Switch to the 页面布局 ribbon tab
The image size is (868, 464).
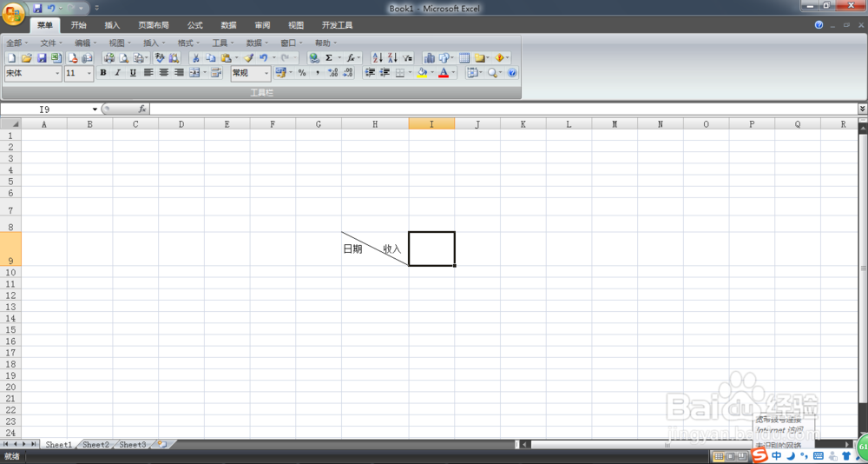(x=154, y=25)
